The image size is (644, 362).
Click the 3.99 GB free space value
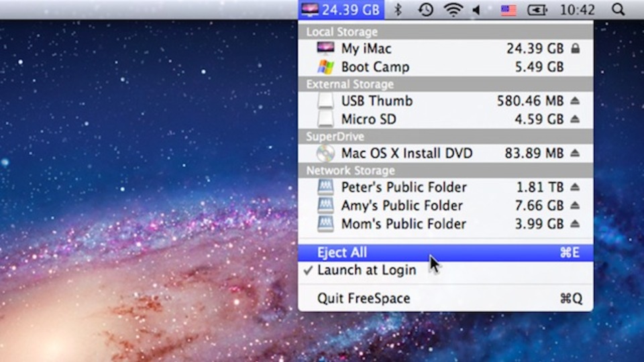pyautogui.click(x=539, y=224)
